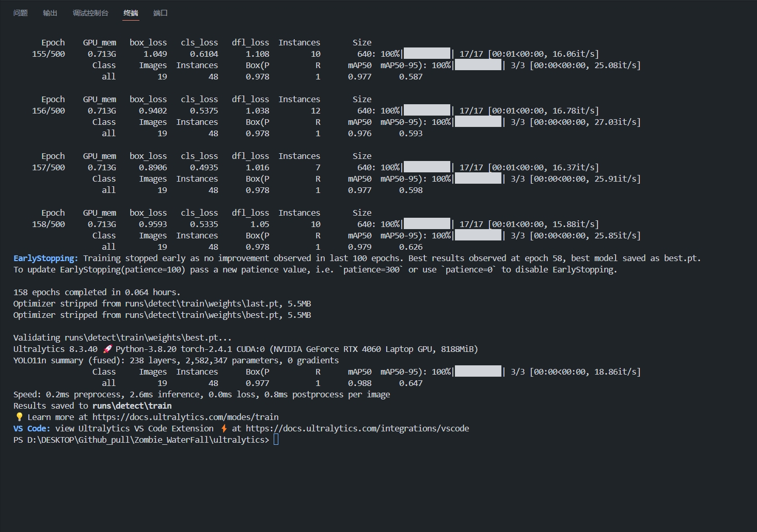Click the active 终端 (Terminal) tab
The width and height of the screenshot is (757, 532).
(131, 13)
